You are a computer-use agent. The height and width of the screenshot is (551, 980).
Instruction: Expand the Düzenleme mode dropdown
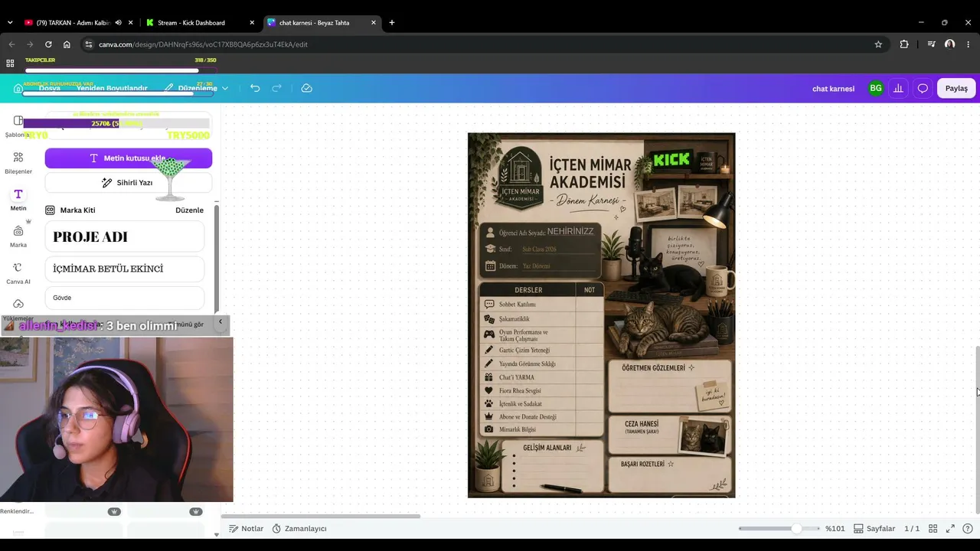(196, 88)
